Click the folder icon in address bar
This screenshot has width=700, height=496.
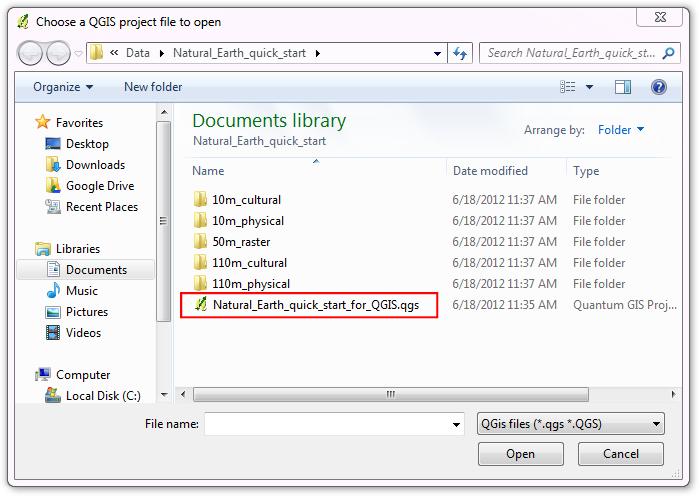(x=96, y=53)
